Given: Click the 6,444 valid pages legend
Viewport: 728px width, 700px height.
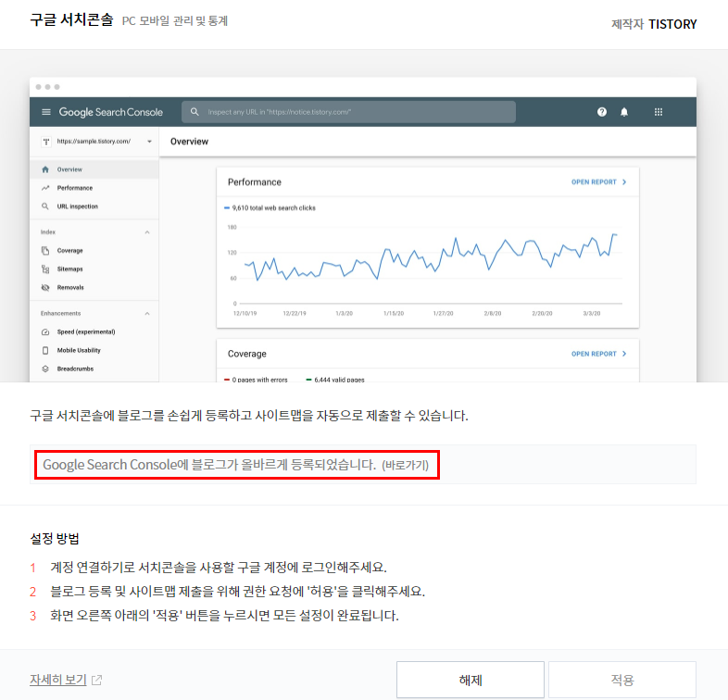Looking at the screenshot, I should (x=335, y=380).
